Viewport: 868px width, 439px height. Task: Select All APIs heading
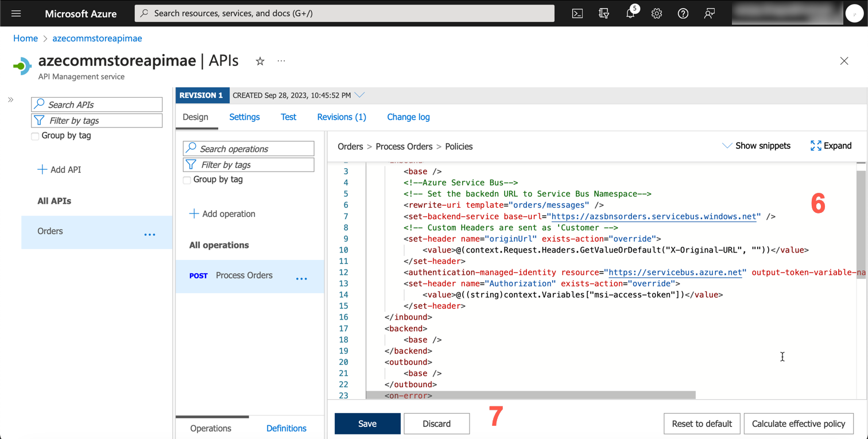[55, 201]
